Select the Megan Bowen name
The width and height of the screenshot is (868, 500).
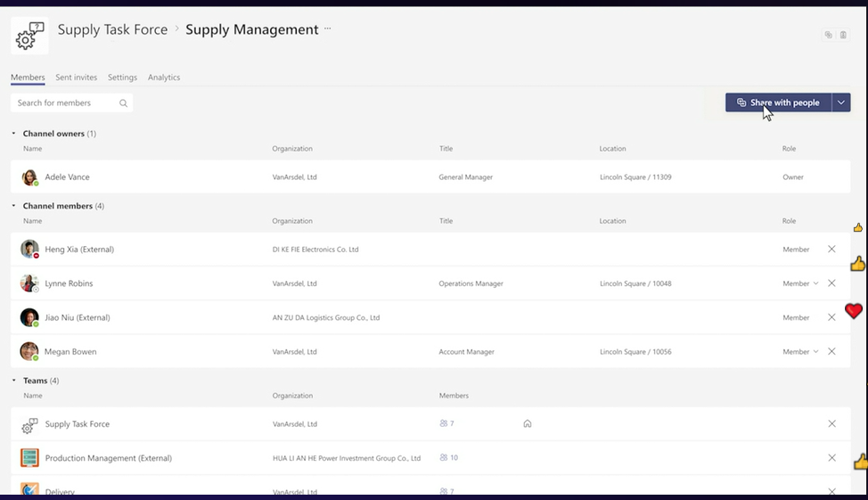(x=70, y=352)
